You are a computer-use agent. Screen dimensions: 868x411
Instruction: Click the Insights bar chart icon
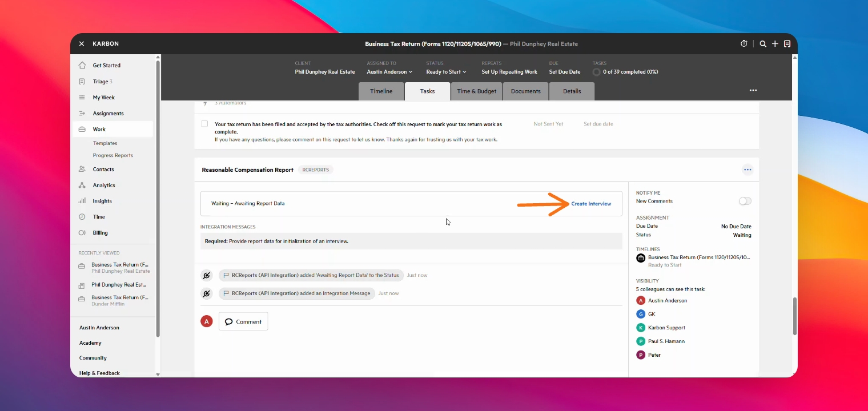[82, 201]
